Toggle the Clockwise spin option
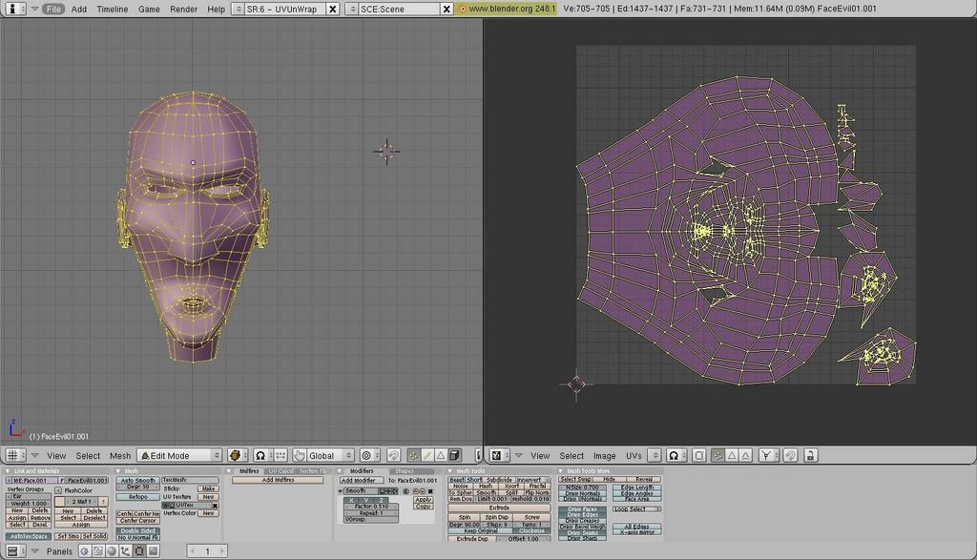This screenshot has width=977, height=560. point(531,531)
